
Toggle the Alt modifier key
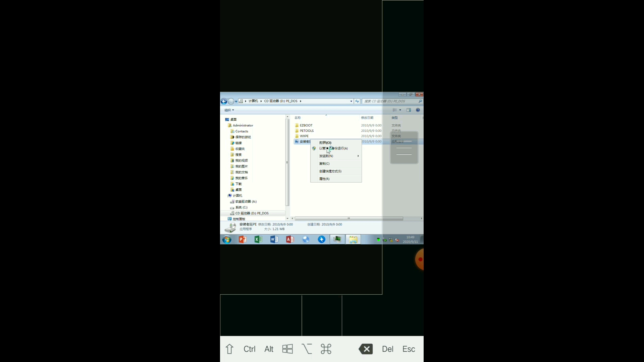click(x=269, y=349)
